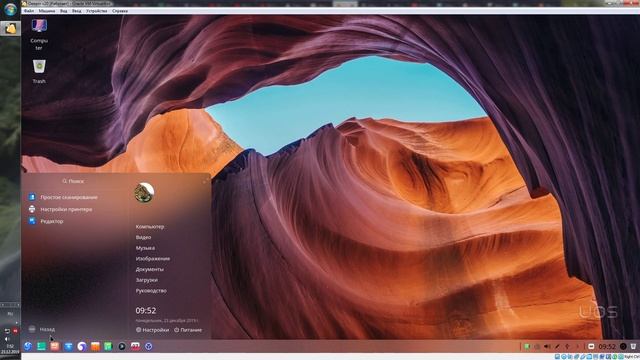Image resolution: width=640 pixels, height=360 pixels.
Task: Click the 09:52 clock in launcher
Action: 146,311
